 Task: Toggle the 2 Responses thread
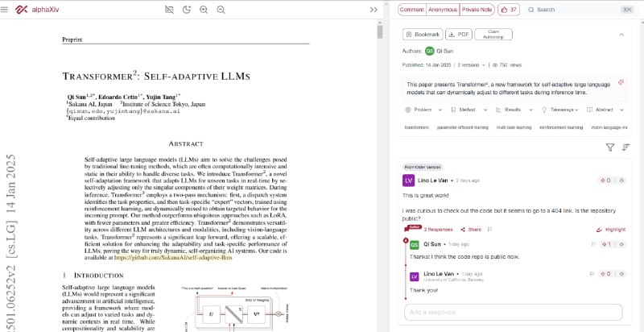(438, 230)
